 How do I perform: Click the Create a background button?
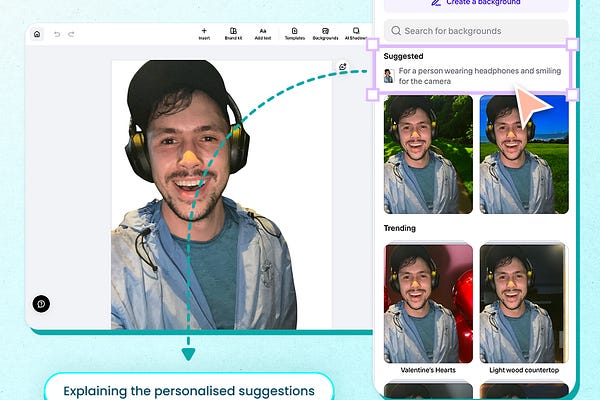(476, 3)
